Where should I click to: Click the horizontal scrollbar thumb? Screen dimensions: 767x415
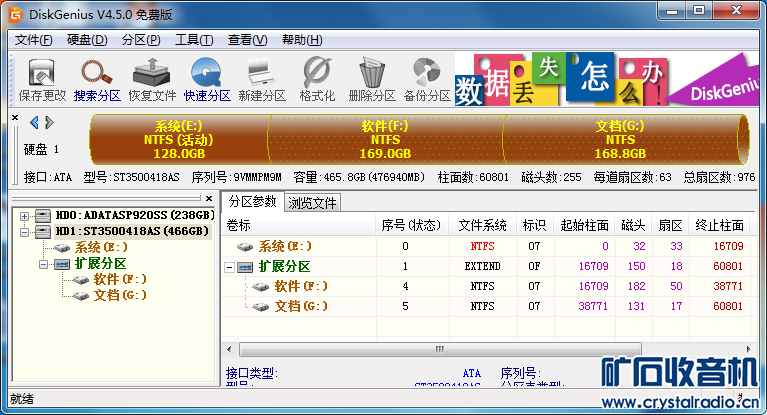click(x=440, y=349)
